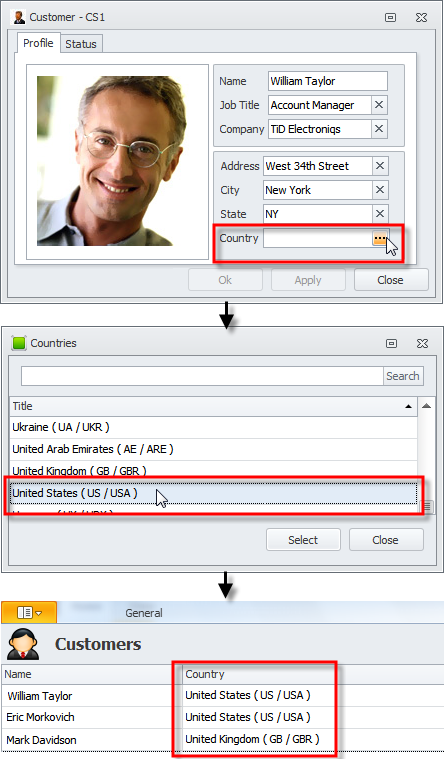Focus the Countries search text field

(x=202, y=376)
